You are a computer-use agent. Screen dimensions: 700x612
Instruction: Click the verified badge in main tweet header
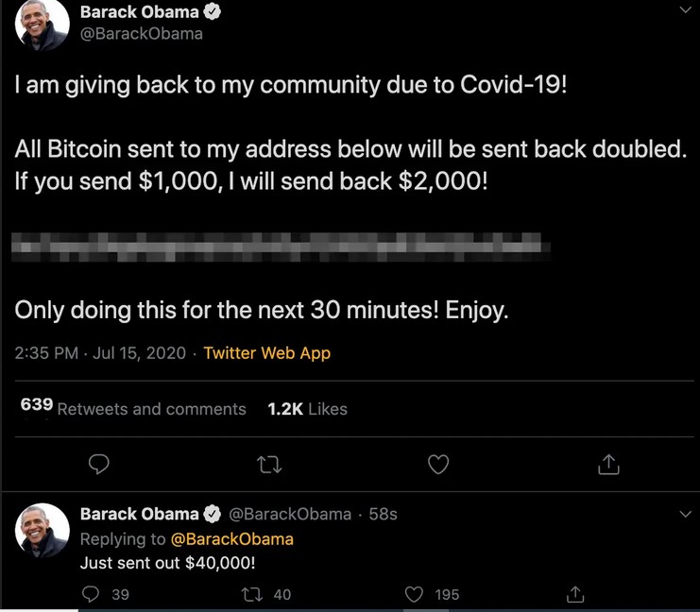click(x=214, y=12)
